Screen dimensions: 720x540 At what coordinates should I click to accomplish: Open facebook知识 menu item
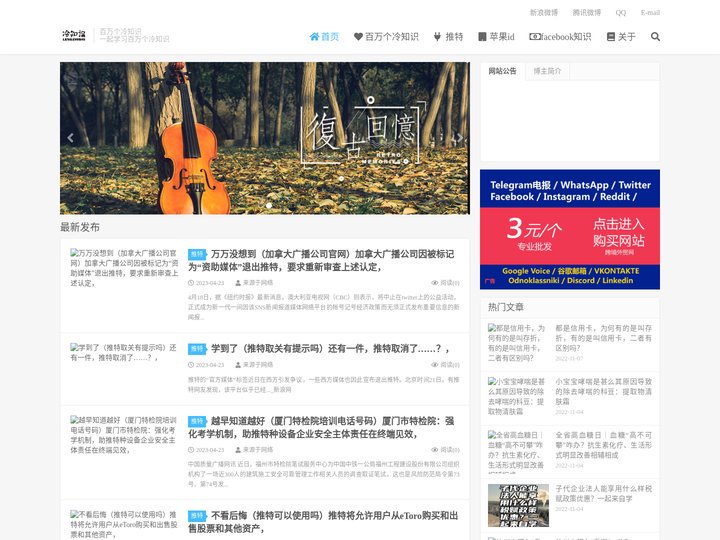(560, 37)
